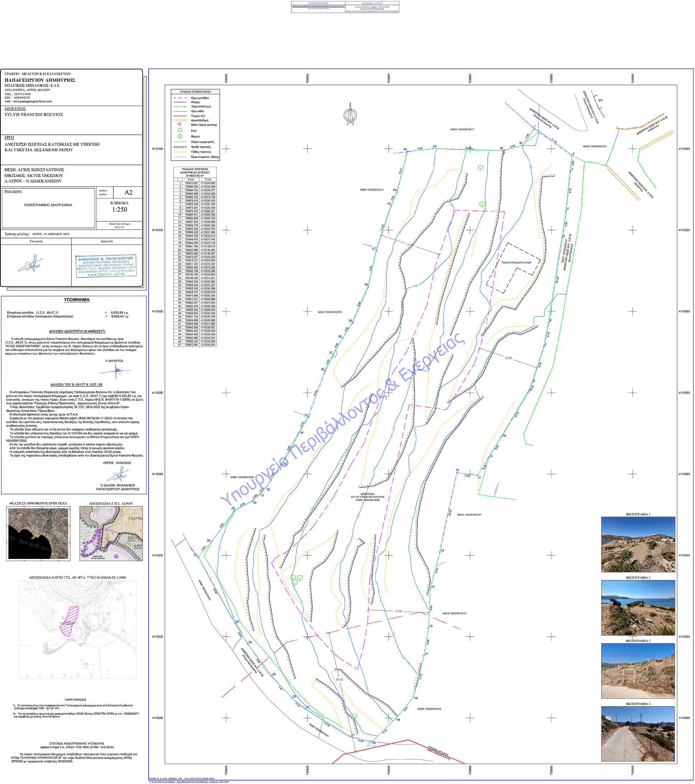Click boundary vertex number 45 on the plan
This screenshot has height=784, width=695.
(434, 147)
